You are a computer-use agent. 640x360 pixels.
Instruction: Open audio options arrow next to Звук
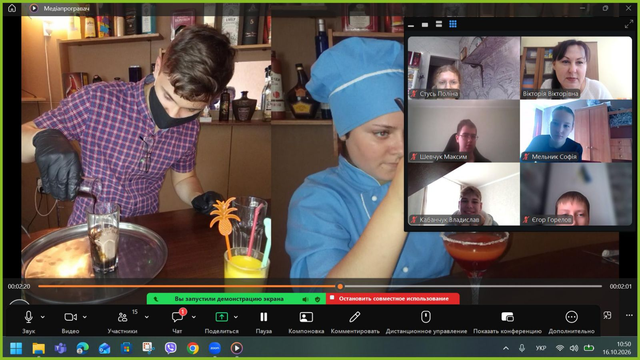43,317
